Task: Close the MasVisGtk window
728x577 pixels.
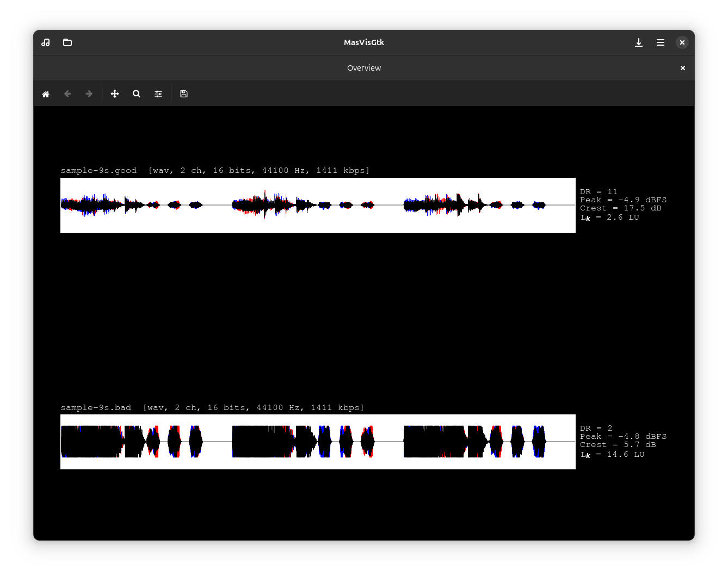Action: click(682, 42)
